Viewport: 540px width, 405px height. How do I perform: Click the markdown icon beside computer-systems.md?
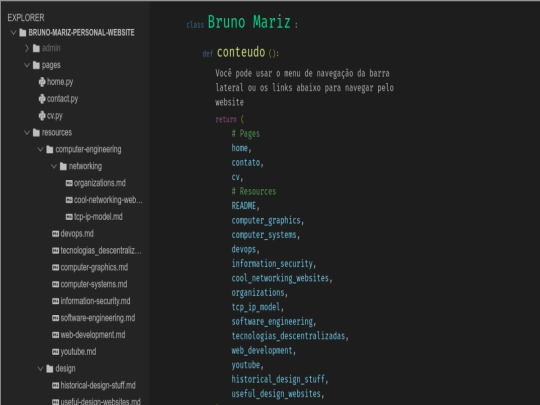pos(55,284)
